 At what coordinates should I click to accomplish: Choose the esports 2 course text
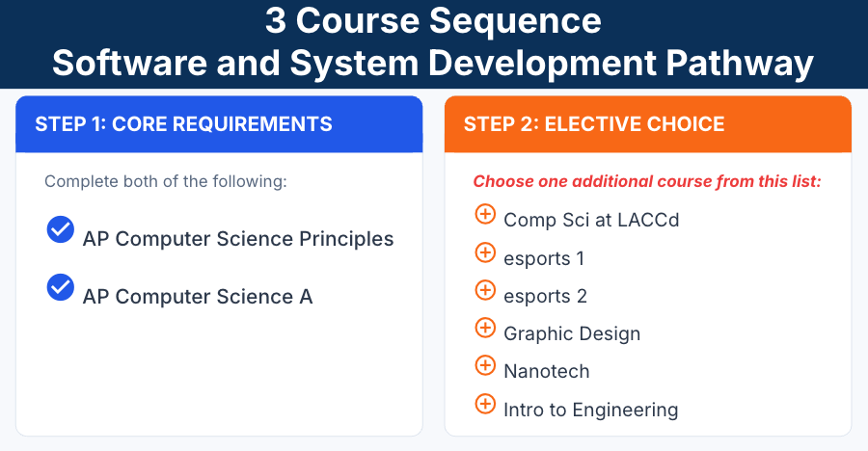coord(545,296)
